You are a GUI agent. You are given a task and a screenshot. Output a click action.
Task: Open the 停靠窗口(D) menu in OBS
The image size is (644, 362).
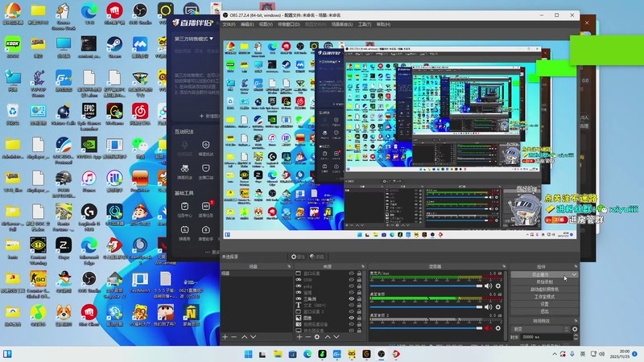tap(289, 25)
